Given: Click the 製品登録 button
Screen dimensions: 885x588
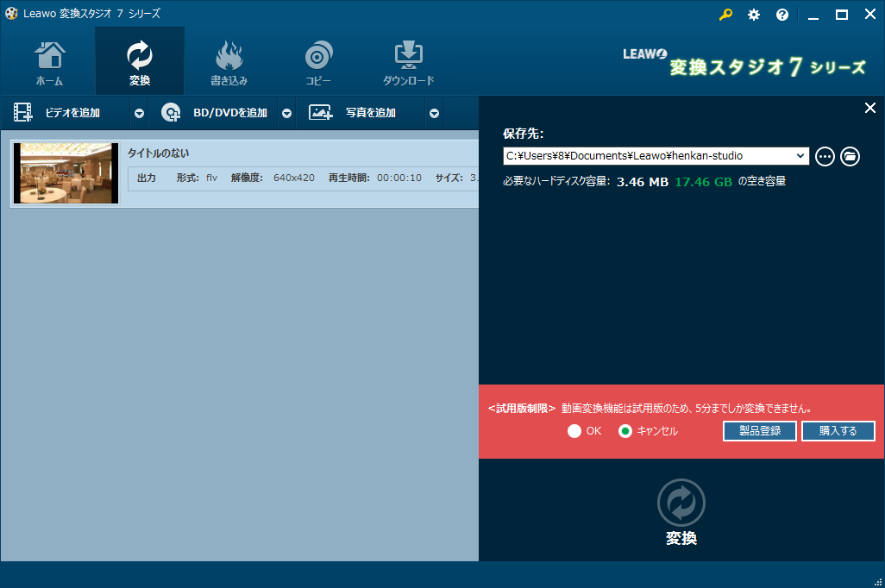Looking at the screenshot, I should coord(759,430).
